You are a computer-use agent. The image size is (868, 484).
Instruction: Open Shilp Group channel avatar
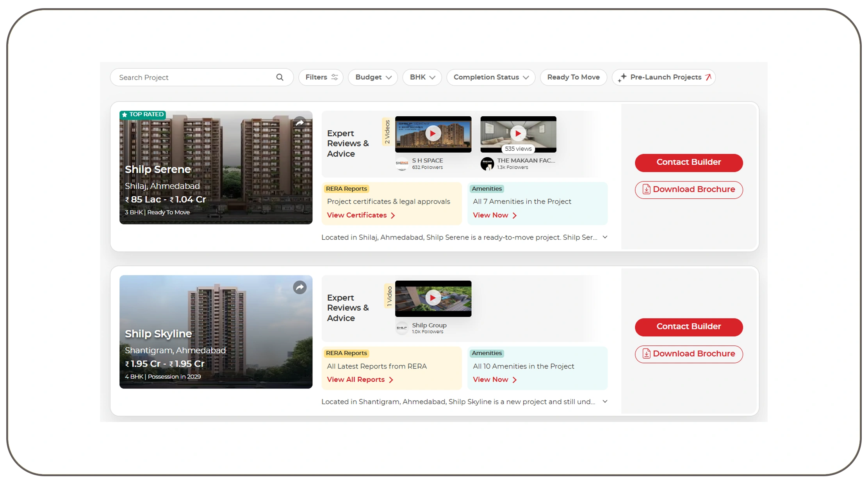[x=402, y=328]
